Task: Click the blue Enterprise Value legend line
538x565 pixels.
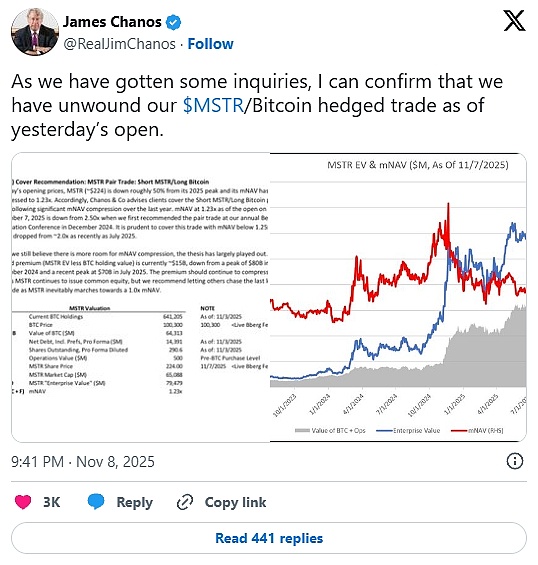Action: (384, 430)
